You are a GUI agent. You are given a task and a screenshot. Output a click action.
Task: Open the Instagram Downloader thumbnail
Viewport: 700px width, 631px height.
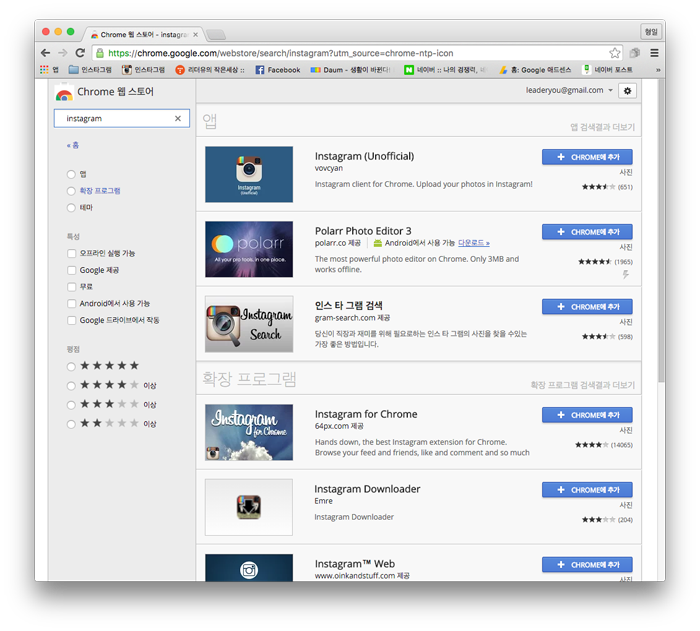coord(249,507)
